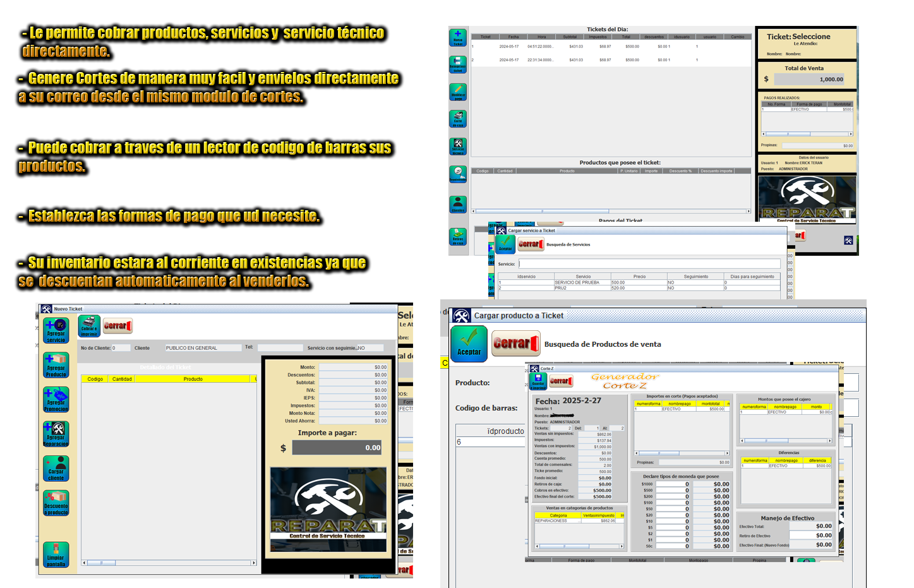Apply Descuento a producto icon

pos(56,503)
